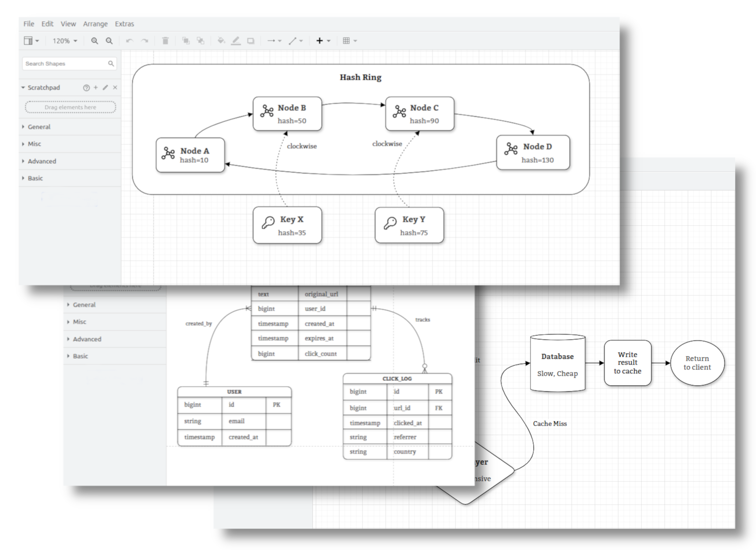Click the 'CLICK_LOG' table header
The height and width of the screenshot is (550, 756).
(397, 379)
